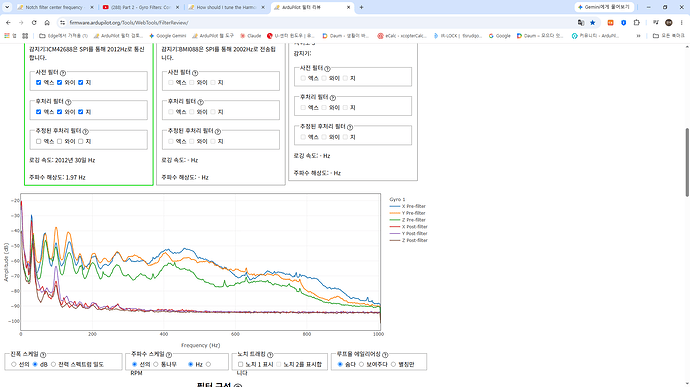Screen dimensions: 690x387
Task: Select RPM frequency unit radio
Action: [x=208, y=364]
